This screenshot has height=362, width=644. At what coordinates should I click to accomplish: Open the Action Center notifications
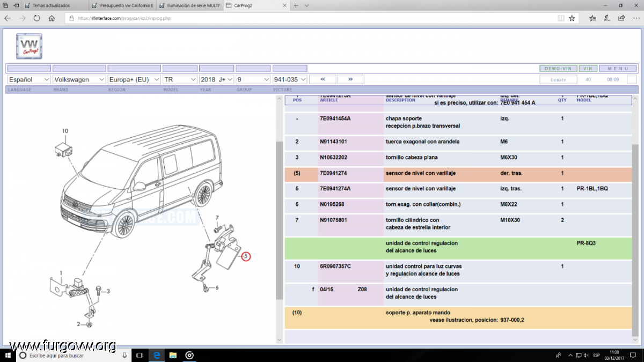pyautogui.click(x=634, y=355)
